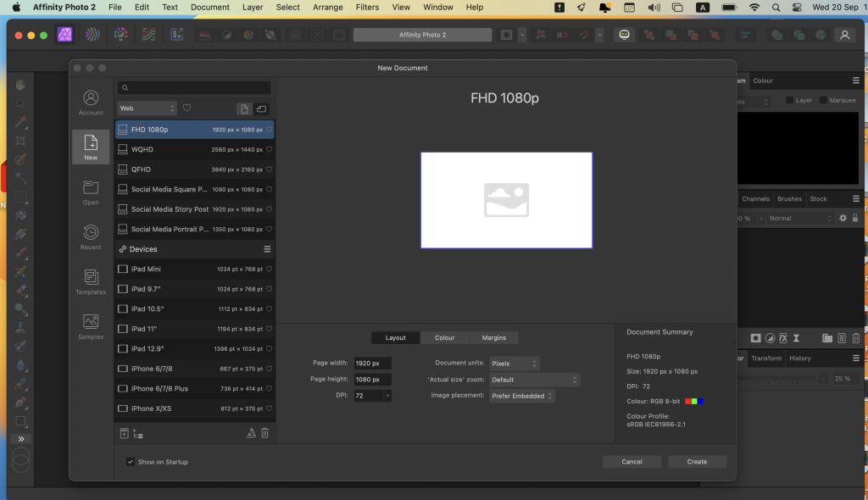The width and height of the screenshot is (868, 500).
Task: Open the layer FX icon in Layers panel
Action: [x=782, y=338]
